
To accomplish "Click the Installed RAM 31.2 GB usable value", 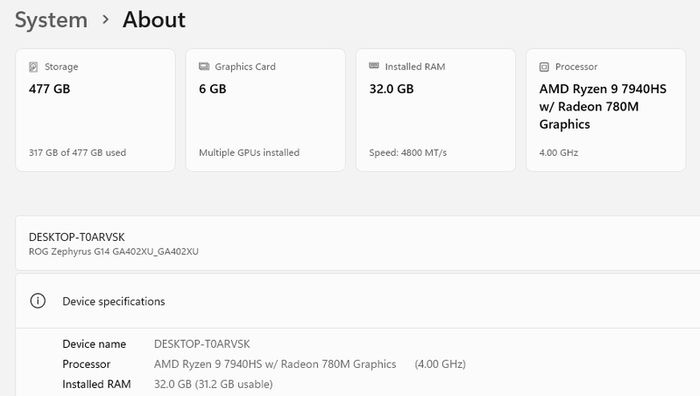I will pos(213,384).
